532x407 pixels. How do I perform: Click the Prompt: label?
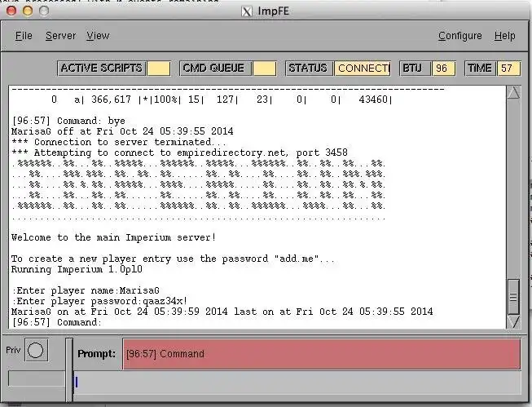tap(97, 354)
